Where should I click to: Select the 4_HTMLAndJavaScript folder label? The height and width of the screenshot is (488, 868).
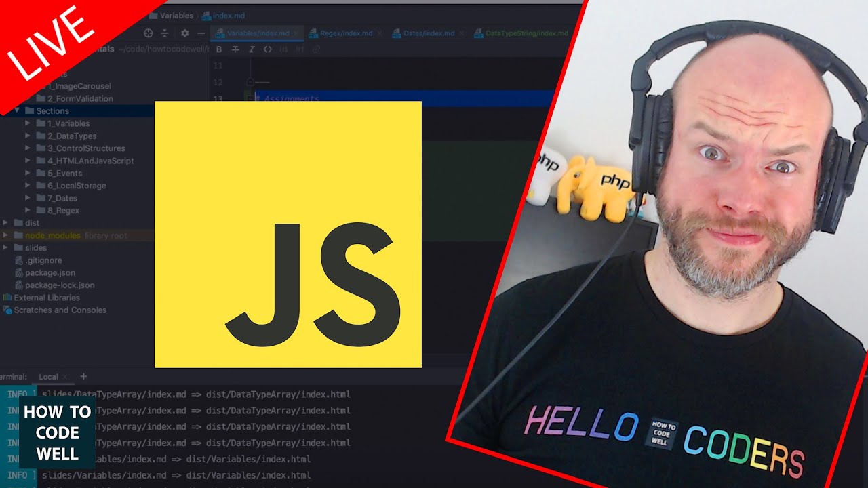pos(90,161)
